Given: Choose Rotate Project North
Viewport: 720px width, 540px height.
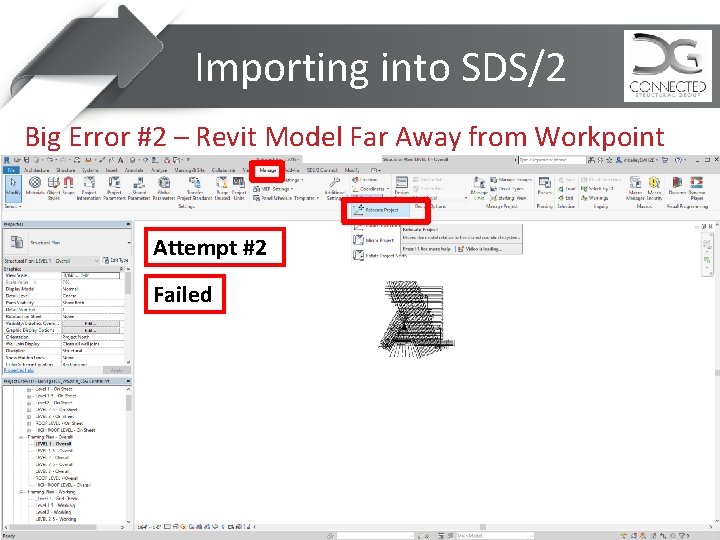Looking at the screenshot, I should 379,255.
